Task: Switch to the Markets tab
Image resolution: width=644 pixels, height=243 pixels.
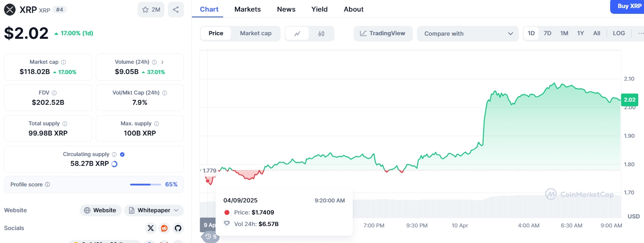Action: [x=248, y=9]
